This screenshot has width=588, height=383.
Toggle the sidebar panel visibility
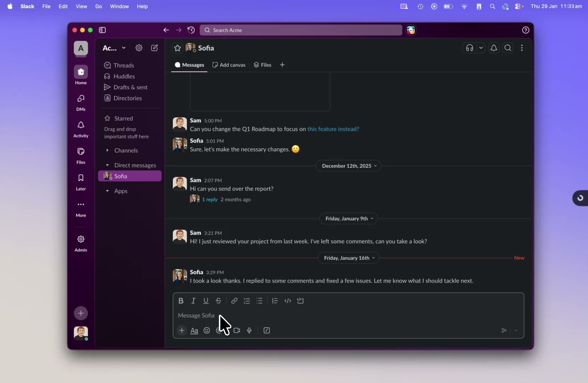(102, 30)
